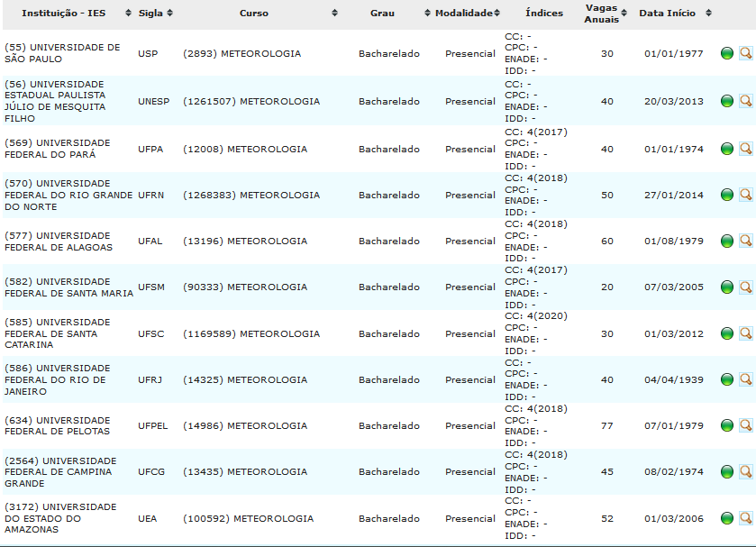Sort by Curso column arrows

[334, 13]
